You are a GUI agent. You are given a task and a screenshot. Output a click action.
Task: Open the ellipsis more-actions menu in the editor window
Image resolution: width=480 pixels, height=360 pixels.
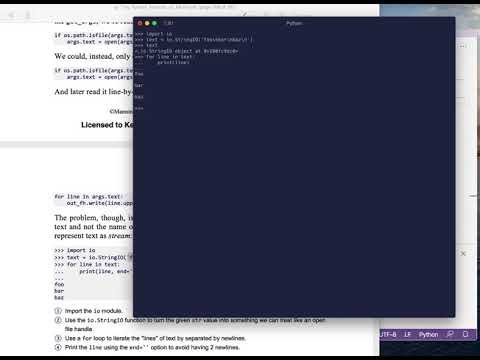click(x=463, y=46)
